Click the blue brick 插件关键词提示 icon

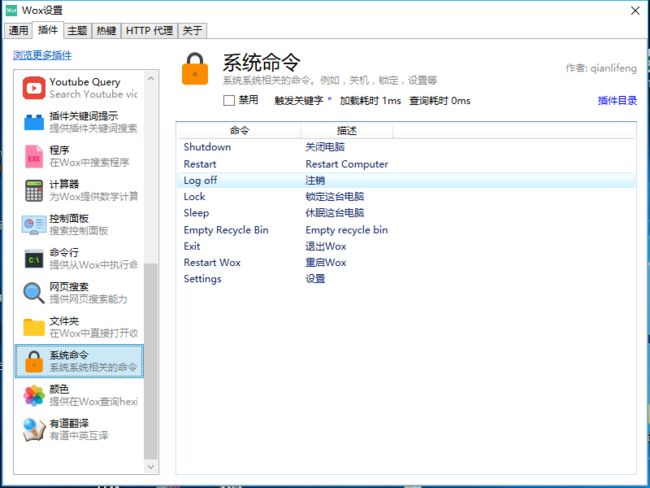pyautogui.click(x=34, y=122)
